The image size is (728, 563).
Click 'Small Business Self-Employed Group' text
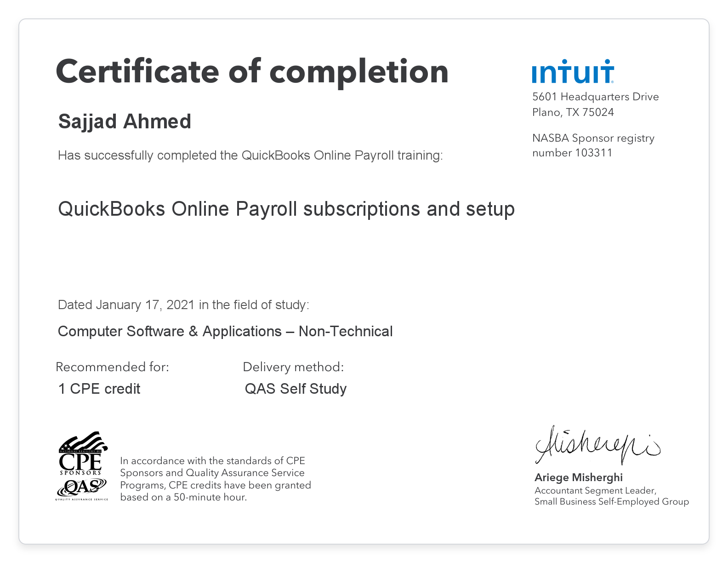612,501
